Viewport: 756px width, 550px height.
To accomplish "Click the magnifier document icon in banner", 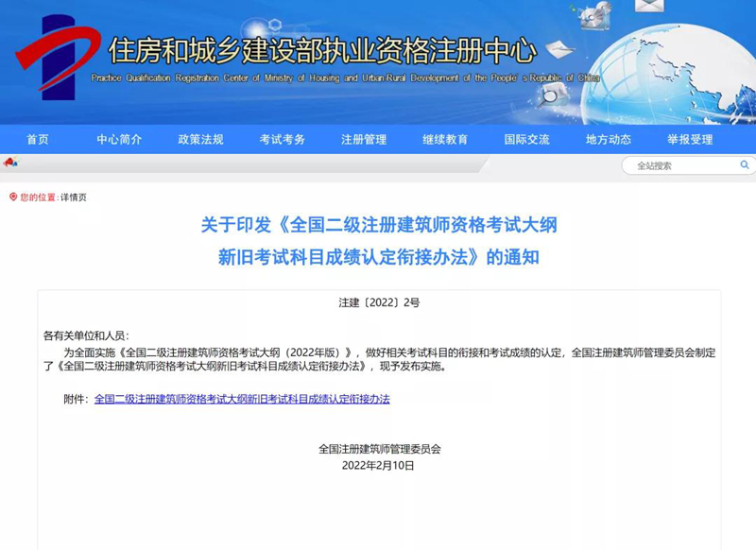I will pos(551,91).
